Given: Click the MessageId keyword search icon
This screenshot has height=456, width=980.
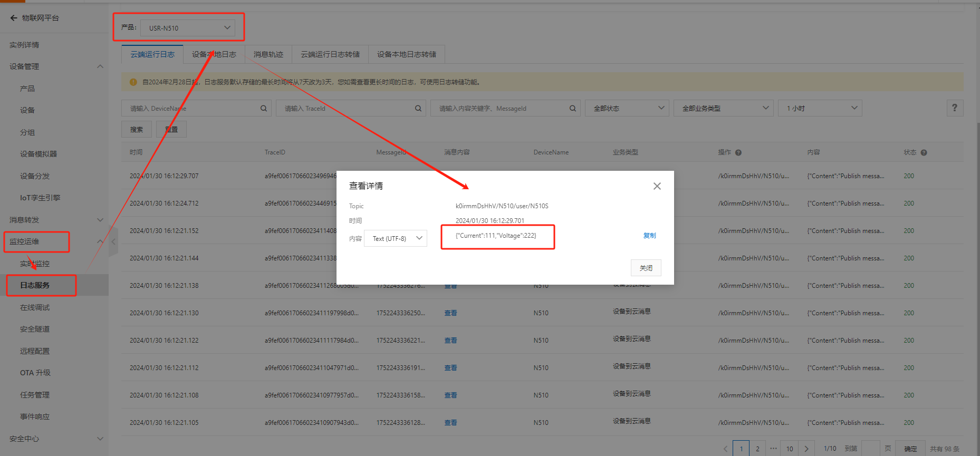Looking at the screenshot, I should (x=573, y=109).
